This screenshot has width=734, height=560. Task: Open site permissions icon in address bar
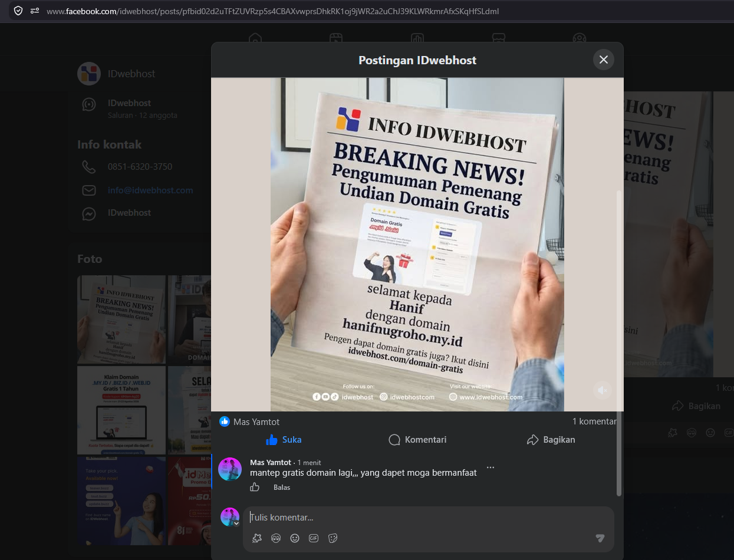35,11
